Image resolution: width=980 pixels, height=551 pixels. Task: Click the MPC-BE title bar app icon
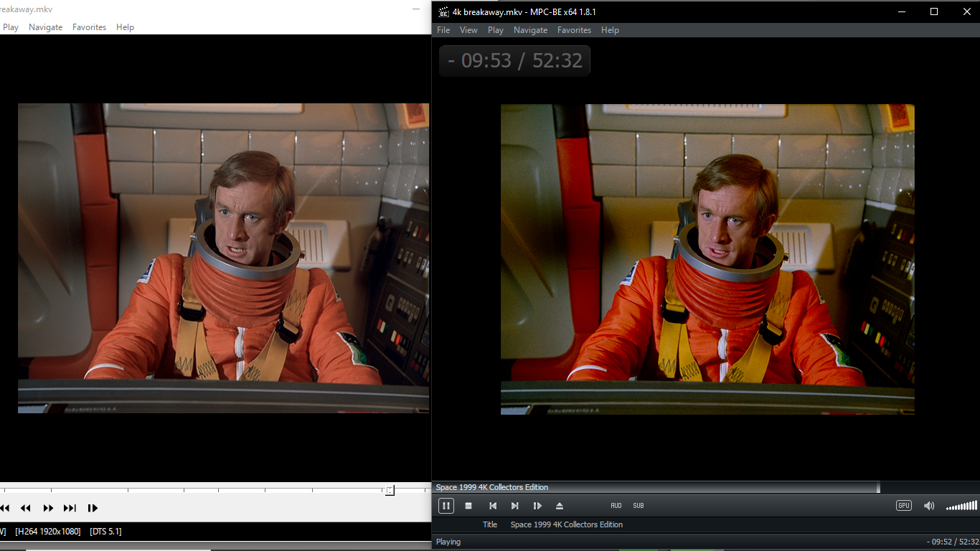[443, 11]
